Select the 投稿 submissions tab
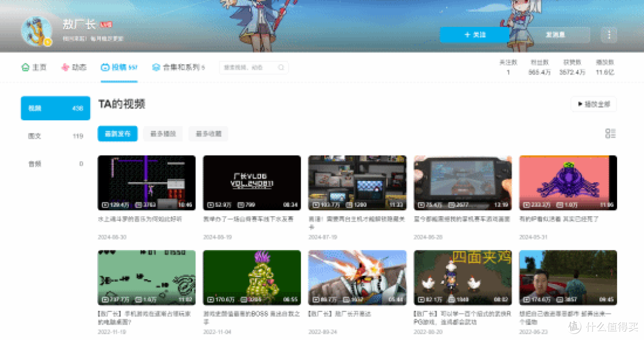This screenshot has width=644, height=340. tap(119, 67)
